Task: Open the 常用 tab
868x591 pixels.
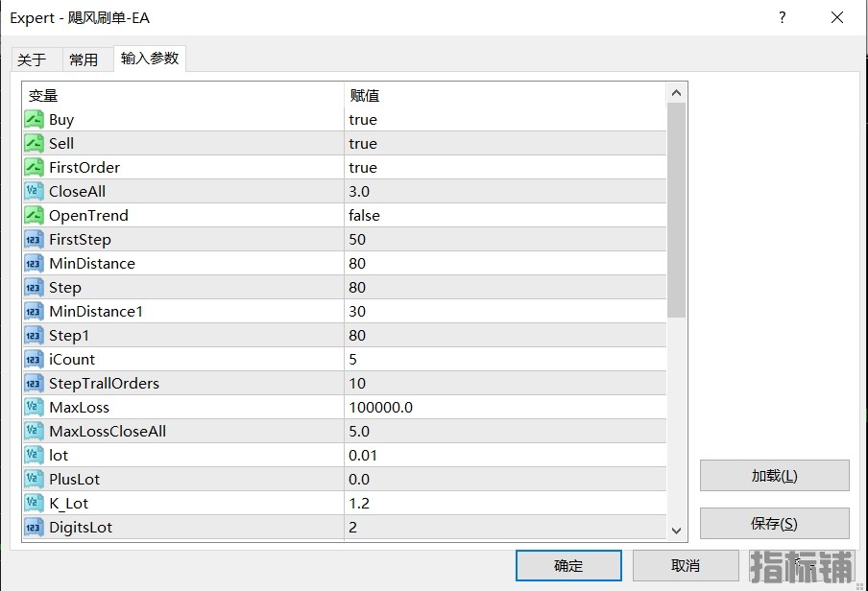Action: [x=84, y=59]
